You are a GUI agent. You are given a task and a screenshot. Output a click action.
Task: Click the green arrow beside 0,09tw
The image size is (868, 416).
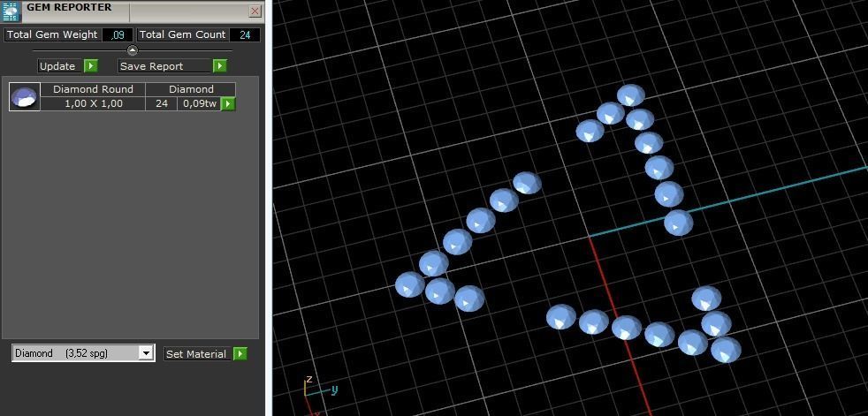pyautogui.click(x=228, y=103)
